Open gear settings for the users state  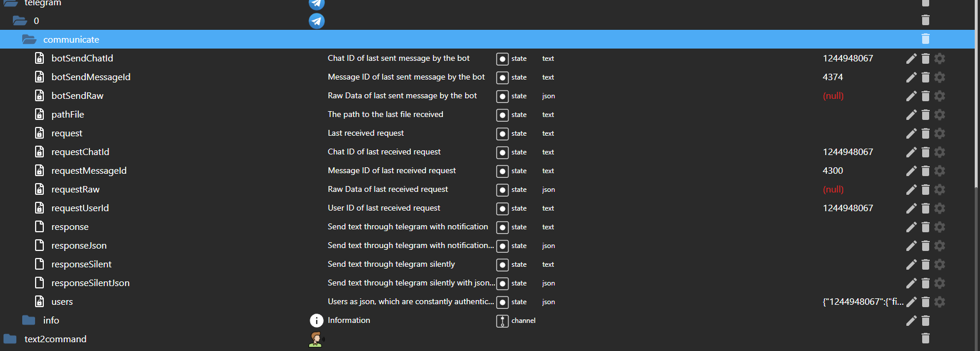[940, 302]
